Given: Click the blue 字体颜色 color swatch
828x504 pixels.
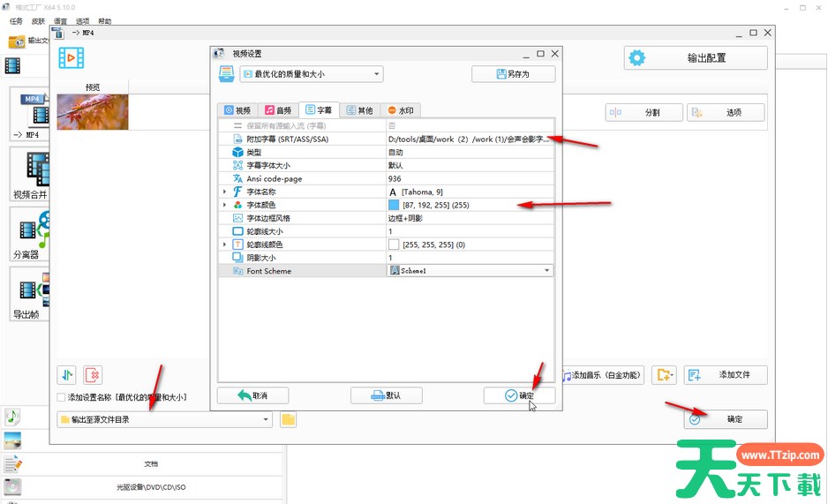Looking at the screenshot, I should [x=394, y=205].
